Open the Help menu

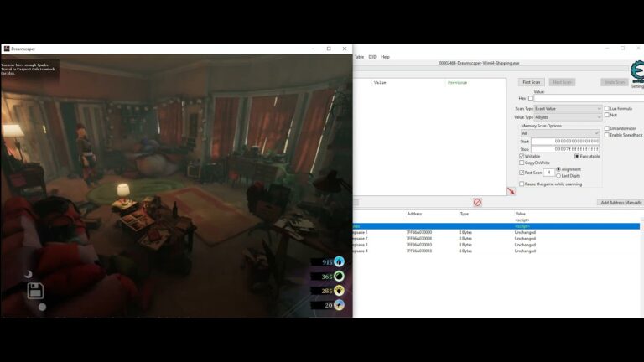click(x=385, y=57)
